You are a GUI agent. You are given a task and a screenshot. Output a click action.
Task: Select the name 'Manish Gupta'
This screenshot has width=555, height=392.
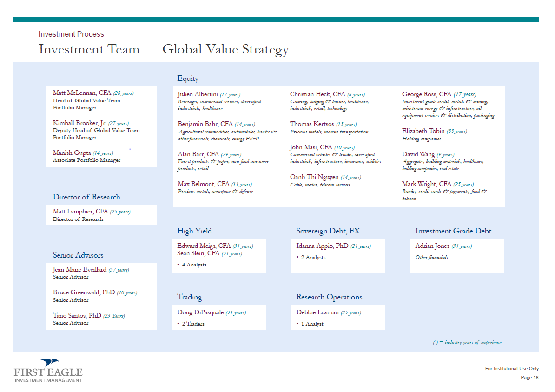point(72,153)
